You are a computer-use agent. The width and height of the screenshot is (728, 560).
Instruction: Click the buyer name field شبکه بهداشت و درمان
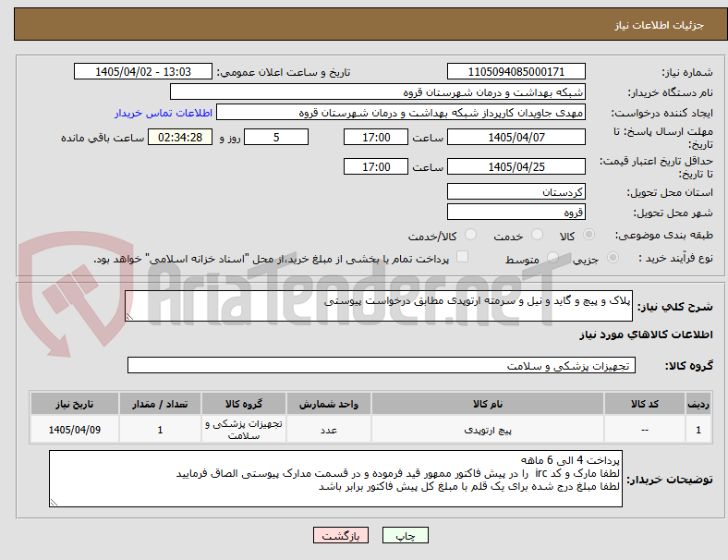(x=378, y=91)
